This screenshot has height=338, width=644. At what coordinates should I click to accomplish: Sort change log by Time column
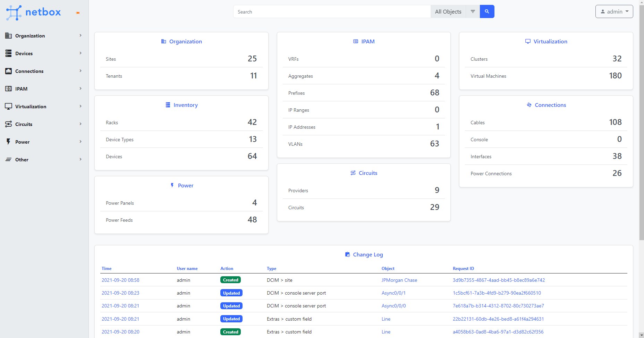coord(107,268)
